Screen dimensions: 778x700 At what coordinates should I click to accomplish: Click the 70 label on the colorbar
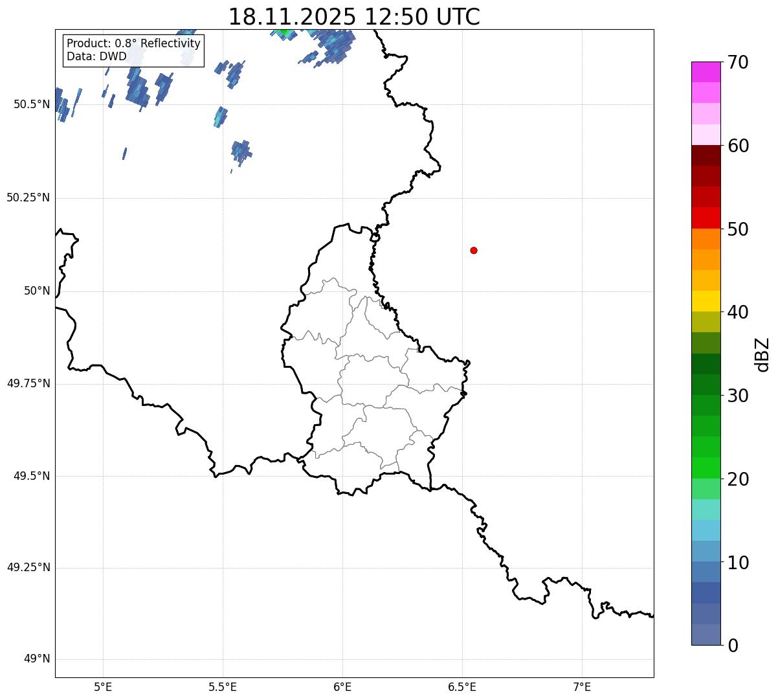tap(738, 63)
